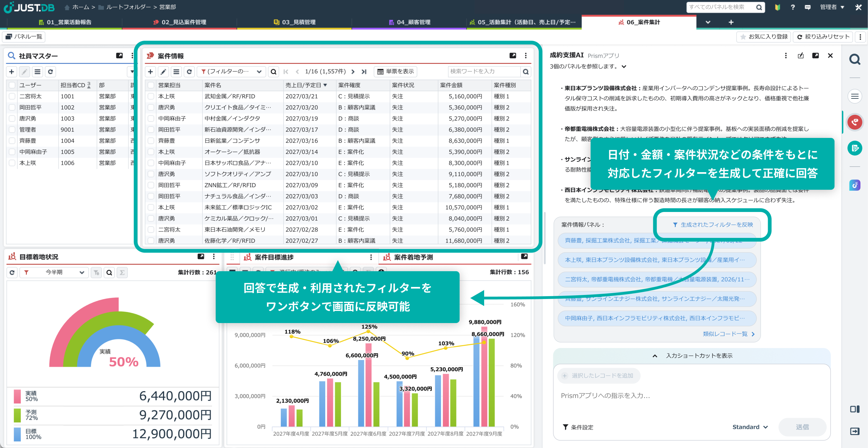Screen dimensions: 868x448
Task: Check the row checkbox for 二宮将太 in 社員マスター
Action: (x=12, y=96)
